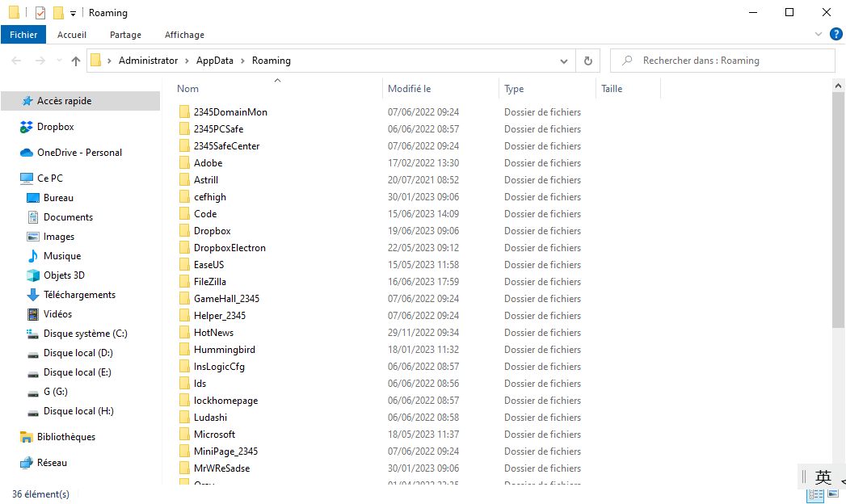Select the Hummingbird folder
Image resolution: width=846 pixels, height=504 pixels.
click(225, 350)
